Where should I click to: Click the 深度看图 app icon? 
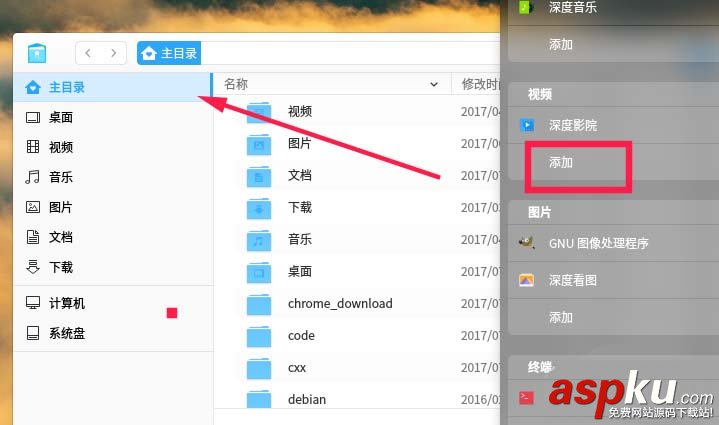click(526, 280)
